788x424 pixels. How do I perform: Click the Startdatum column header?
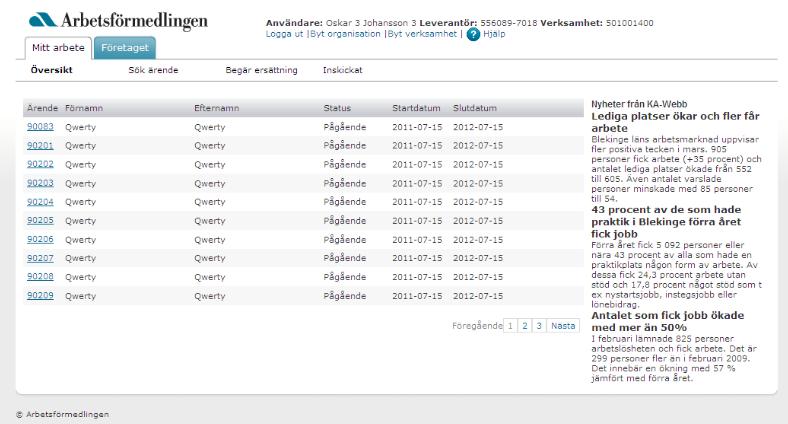pyautogui.click(x=416, y=108)
